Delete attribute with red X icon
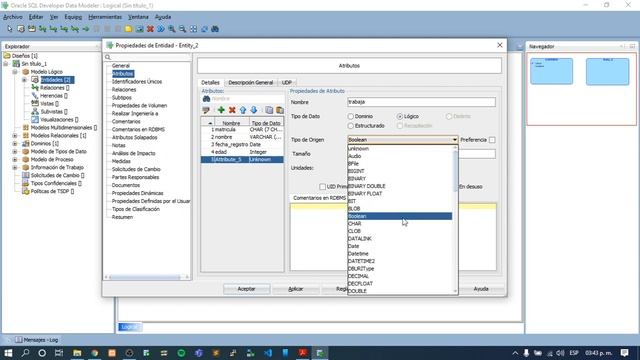Image resolution: width=640 pixels, height=360 pixels. (x=232, y=110)
